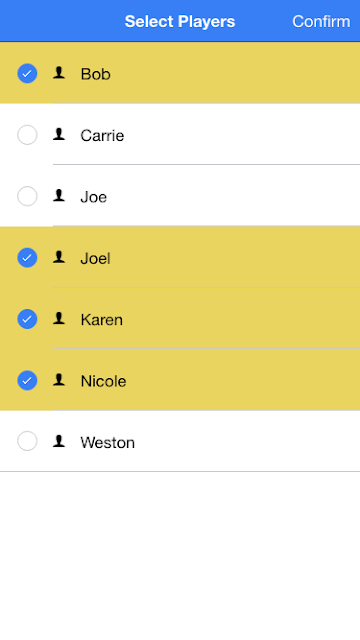Viewport: 360px width, 640px height.
Task: Click the person icon next to Nicole
Action: point(59,380)
